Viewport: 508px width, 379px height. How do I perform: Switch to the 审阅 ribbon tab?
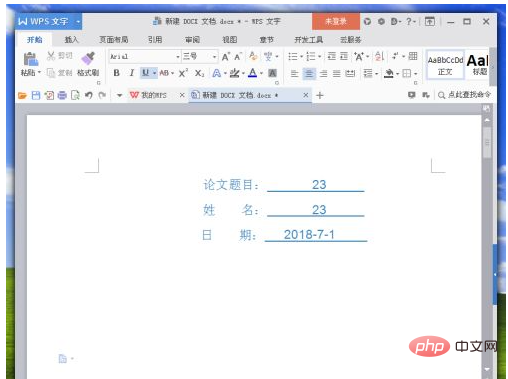[192, 40]
